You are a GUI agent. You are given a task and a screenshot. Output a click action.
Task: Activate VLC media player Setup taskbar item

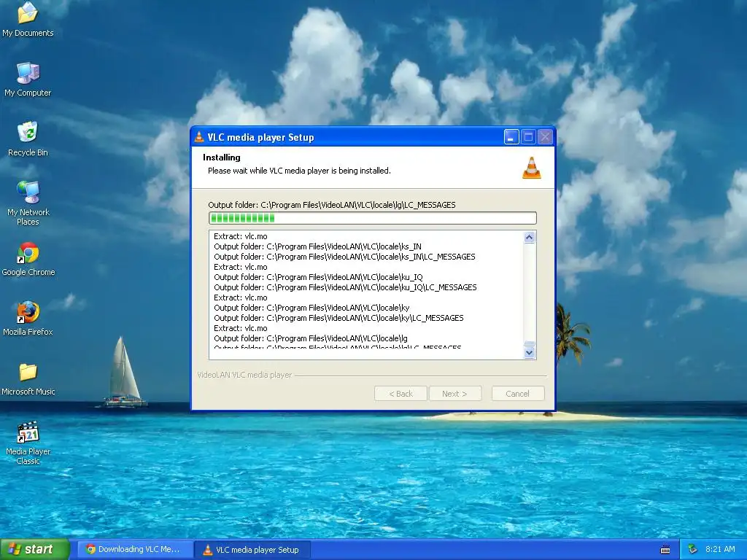coord(253,550)
